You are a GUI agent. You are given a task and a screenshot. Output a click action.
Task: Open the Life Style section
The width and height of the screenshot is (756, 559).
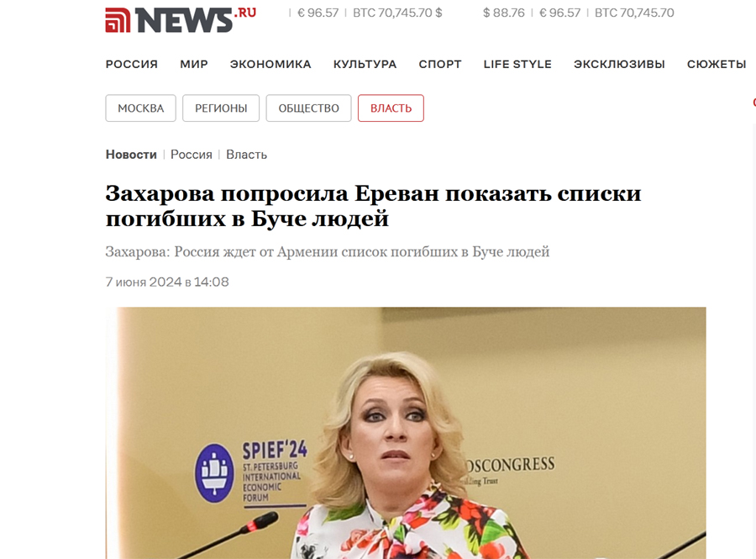pyautogui.click(x=517, y=64)
